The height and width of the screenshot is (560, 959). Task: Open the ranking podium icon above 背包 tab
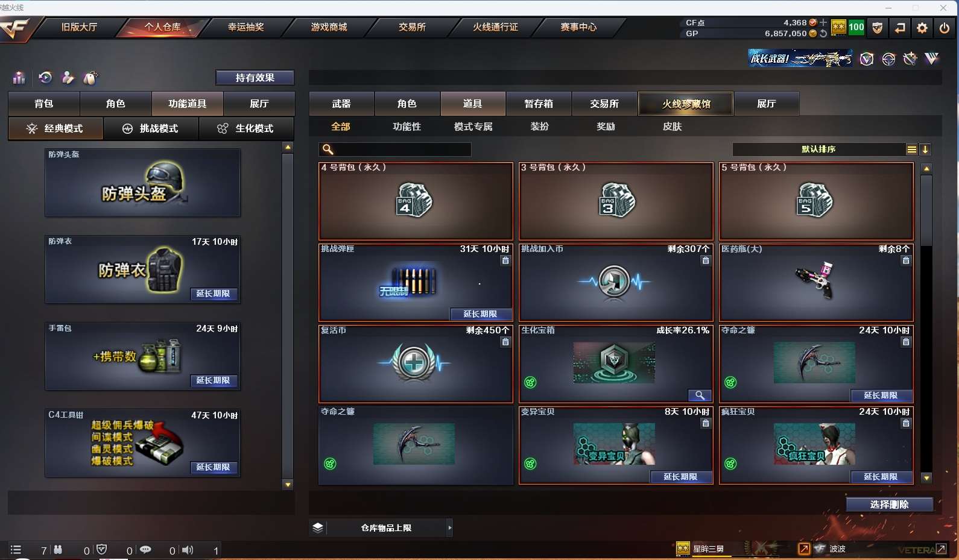click(x=19, y=78)
